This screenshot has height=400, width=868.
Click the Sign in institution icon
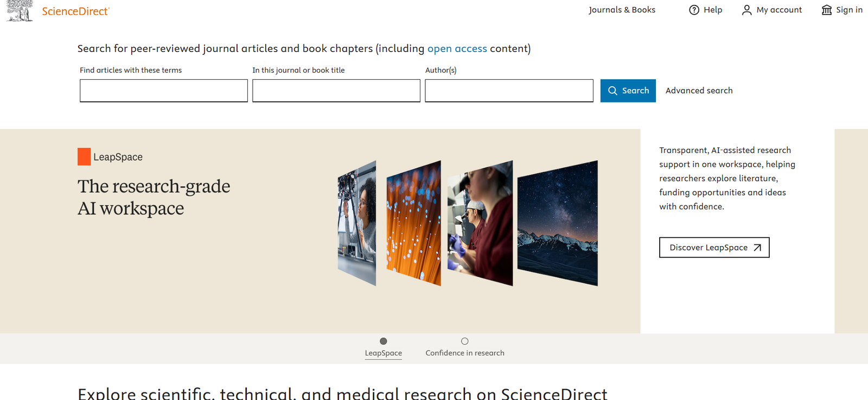[826, 10]
